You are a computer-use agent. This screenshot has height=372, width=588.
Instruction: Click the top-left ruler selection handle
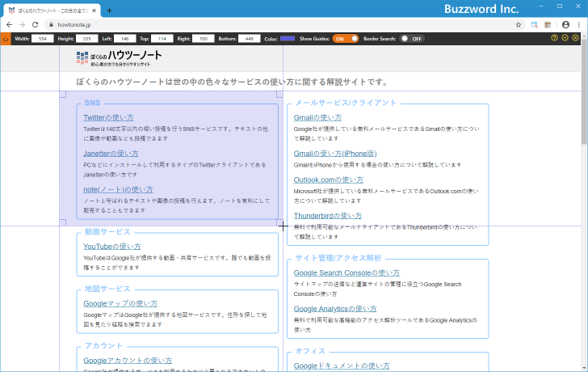tap(63, 95)
